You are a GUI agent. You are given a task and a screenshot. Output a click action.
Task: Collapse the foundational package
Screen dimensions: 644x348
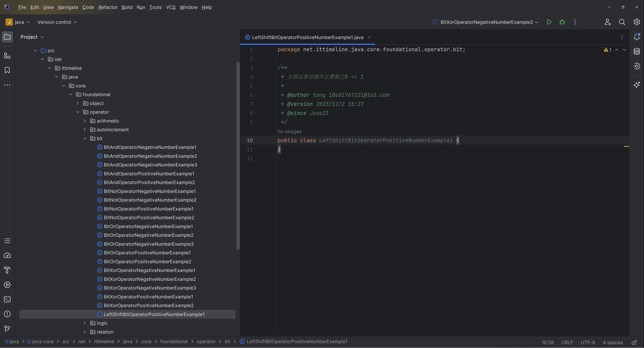tap(71, 94)
